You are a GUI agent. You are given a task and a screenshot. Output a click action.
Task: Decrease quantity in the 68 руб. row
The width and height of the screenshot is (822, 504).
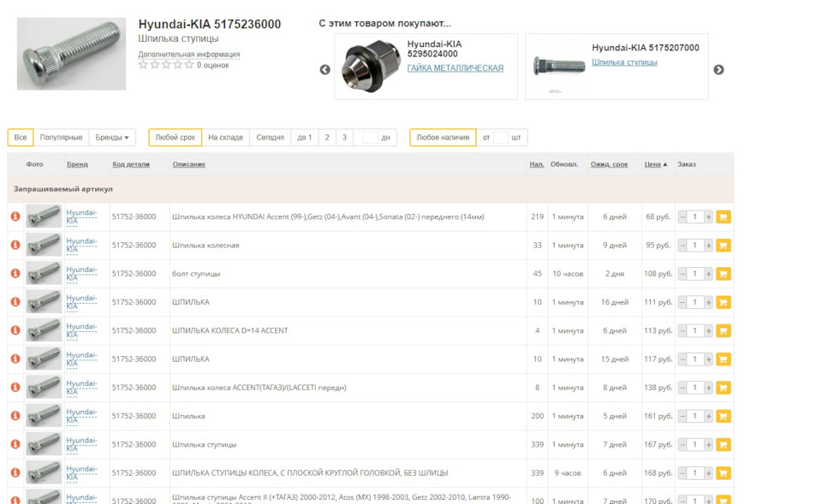682,216
